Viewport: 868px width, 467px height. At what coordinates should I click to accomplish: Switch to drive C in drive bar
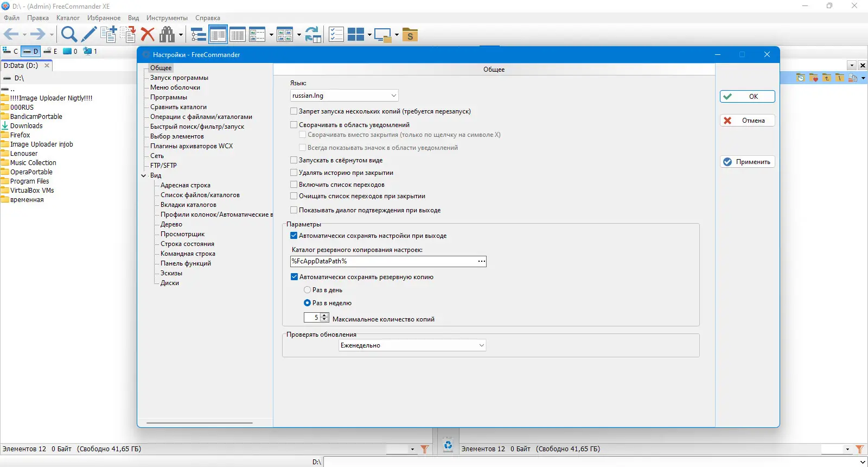[10, 51]
